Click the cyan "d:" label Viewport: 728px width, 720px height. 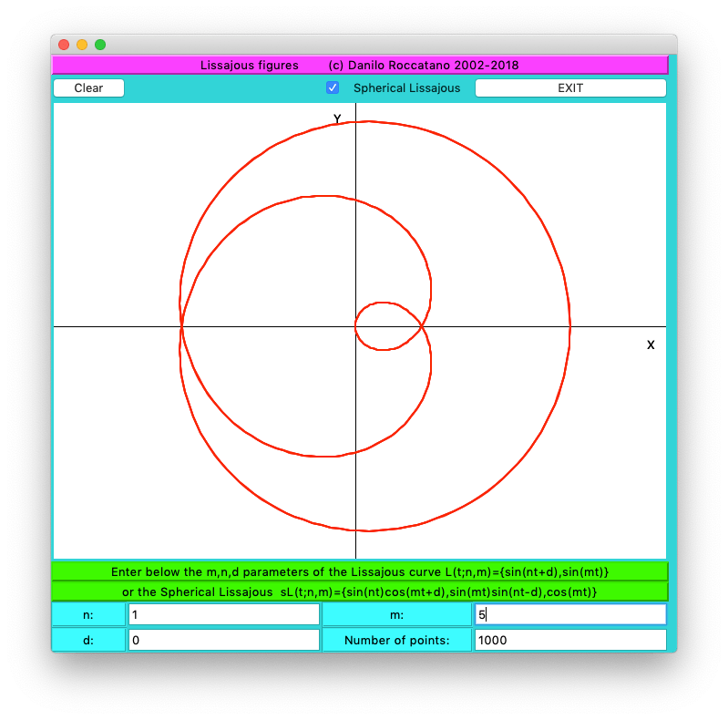point(88,640)
